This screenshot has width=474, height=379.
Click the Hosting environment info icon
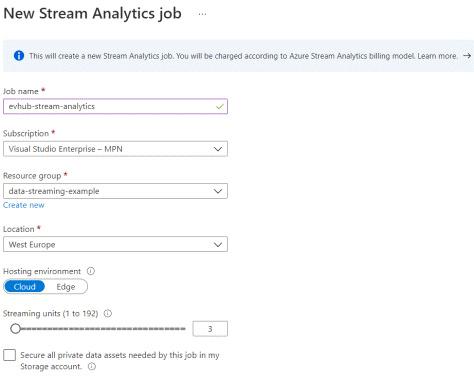[x=91, y=271]
